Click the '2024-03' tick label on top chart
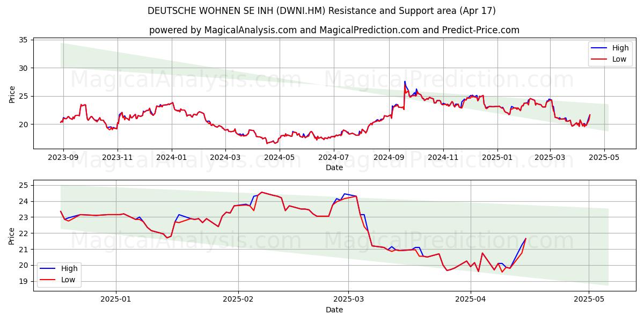This screenshot has height=322, width=644. 225,157
